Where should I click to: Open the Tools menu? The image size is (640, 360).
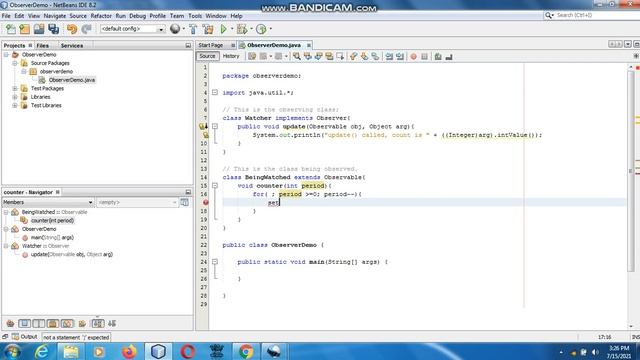pyautogui.click(x=195, y=16)
